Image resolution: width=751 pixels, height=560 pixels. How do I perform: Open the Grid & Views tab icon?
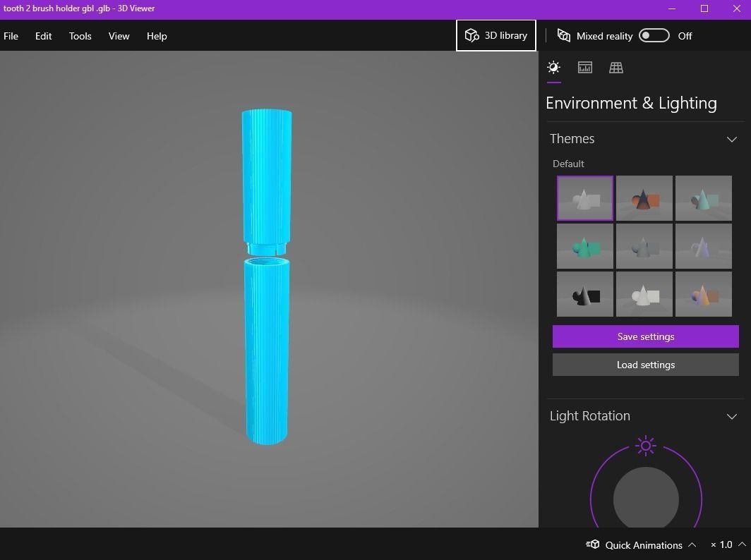(x=616, y=68)
